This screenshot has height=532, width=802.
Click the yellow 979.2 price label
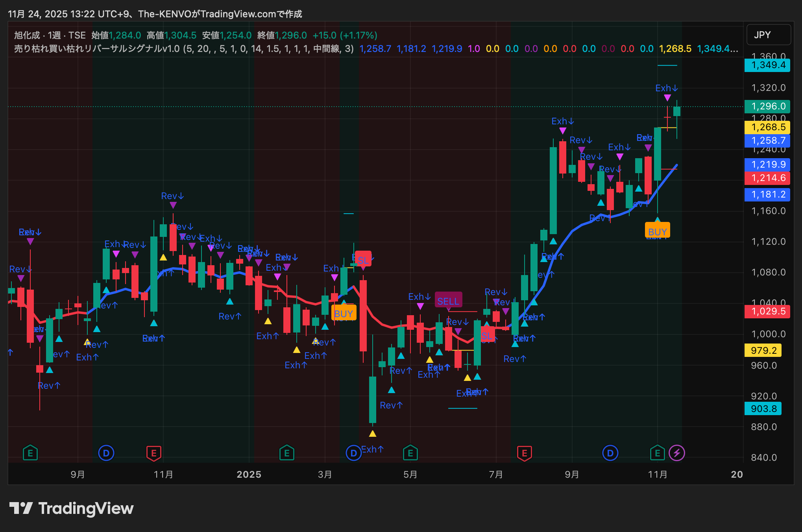tap(763, 350)
